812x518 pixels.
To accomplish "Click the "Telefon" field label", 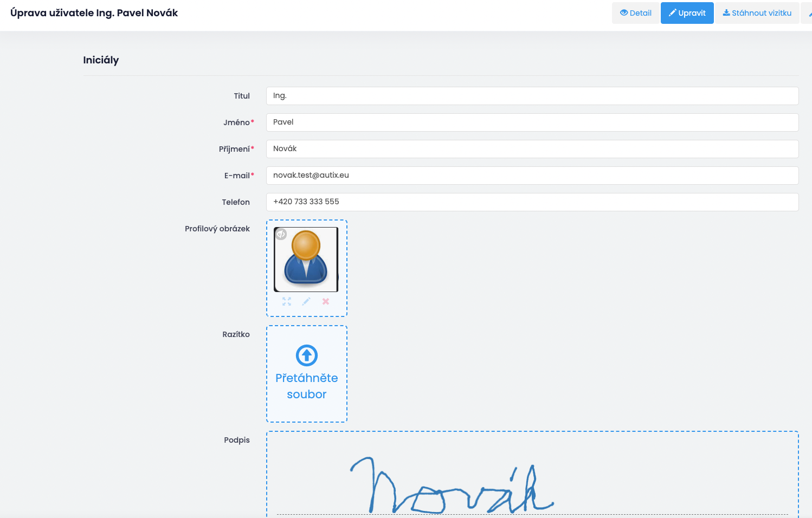I will pyautogui.click(x=236, y=202).
